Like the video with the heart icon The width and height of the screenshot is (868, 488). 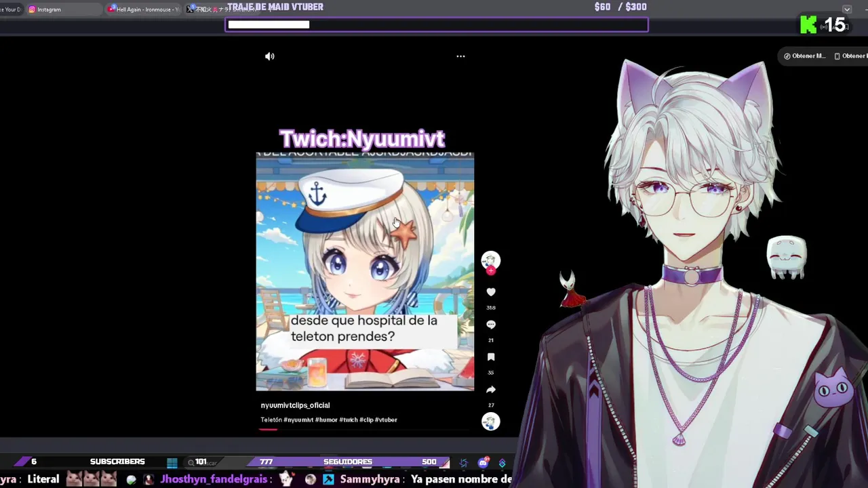click(491, 292)
